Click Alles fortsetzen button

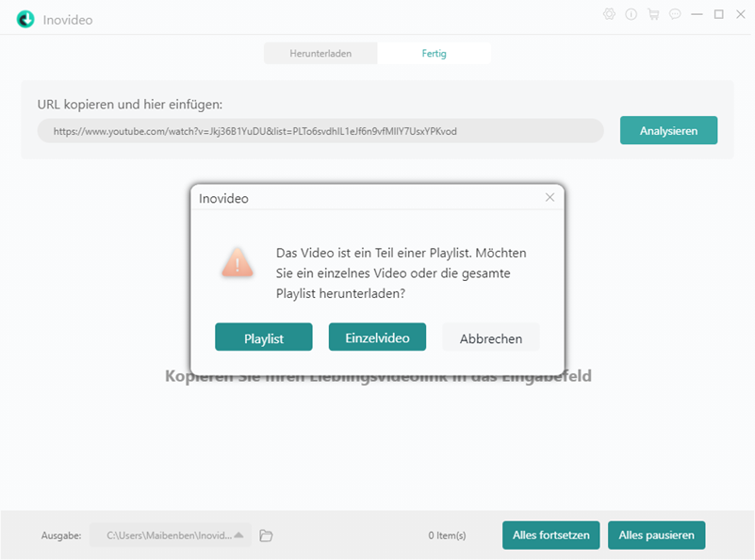pyautogui.click(x=550, y=535)
